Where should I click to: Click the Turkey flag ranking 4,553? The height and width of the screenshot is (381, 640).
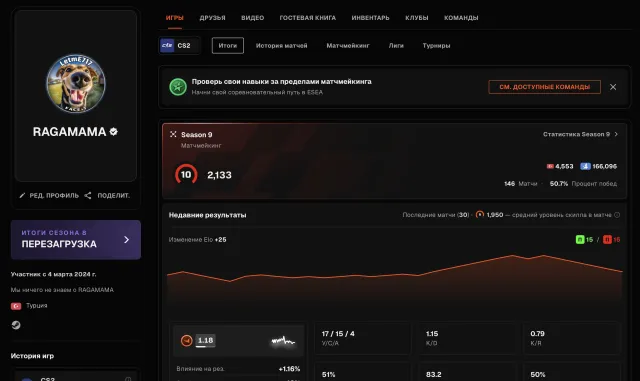(x=560, y=166)
